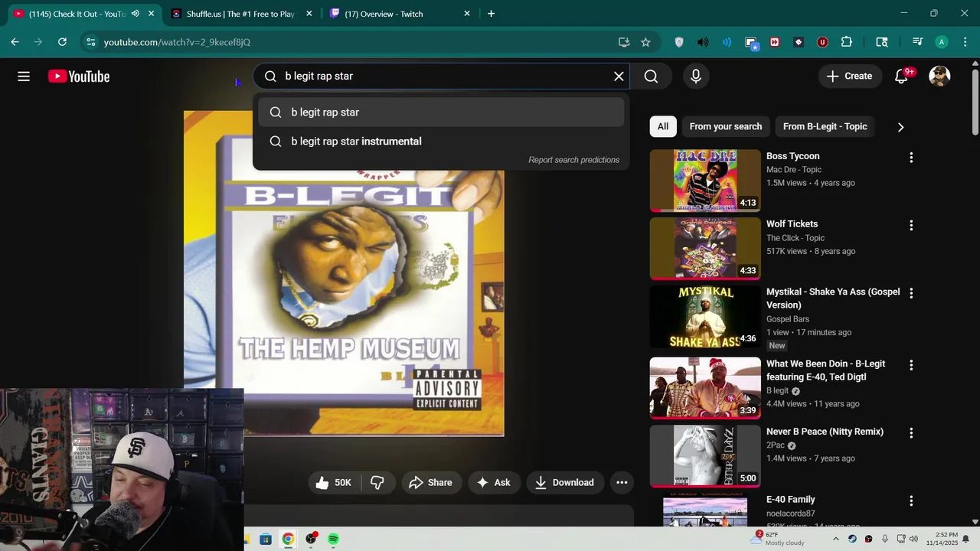980x551 pixels.
Task: Open the weather widget showing 62°F
Action: pos(778,539)
